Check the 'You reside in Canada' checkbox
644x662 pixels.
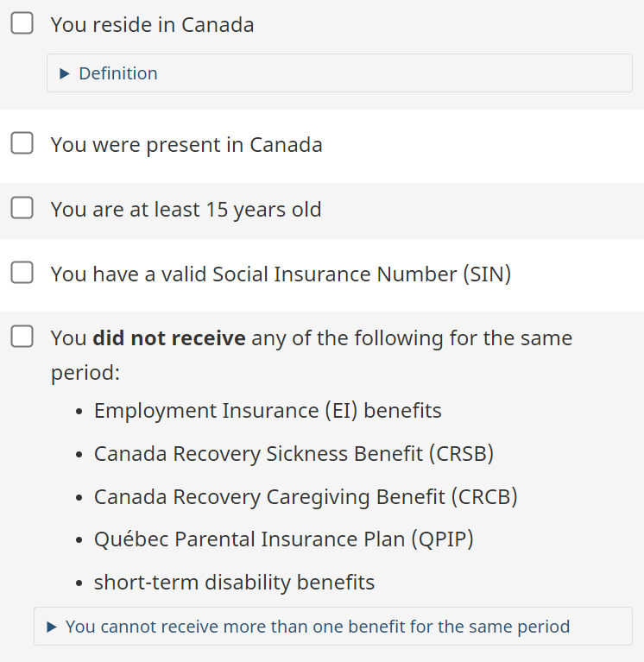[x=22, y=23]
